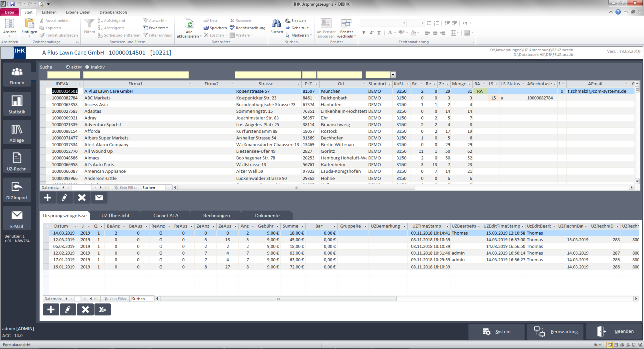
Task: Select the Ursprungszeugnis dated 12.03.2019
Action: tap(340, 240)
